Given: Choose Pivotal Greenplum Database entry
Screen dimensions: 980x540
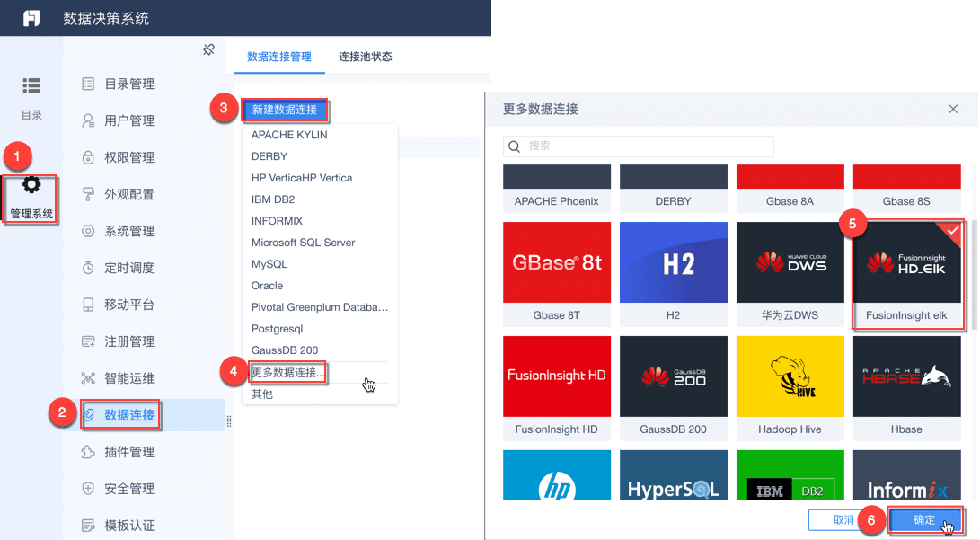Looking at the screenshot, I should click(x=320, y=307).
